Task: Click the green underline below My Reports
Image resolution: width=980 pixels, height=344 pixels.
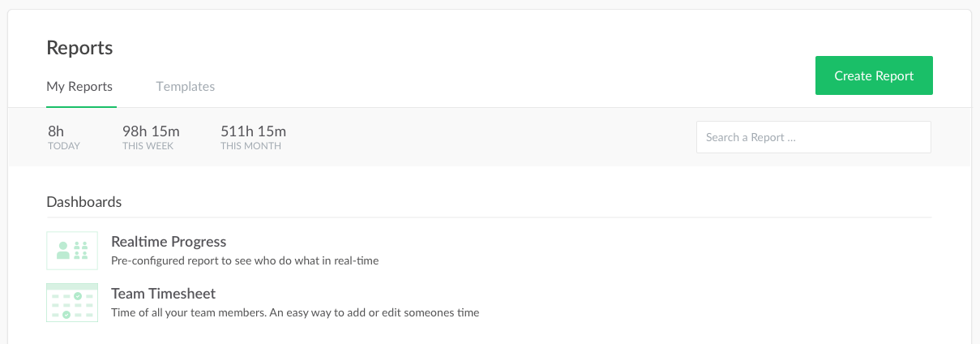Action: pos(81,106)
